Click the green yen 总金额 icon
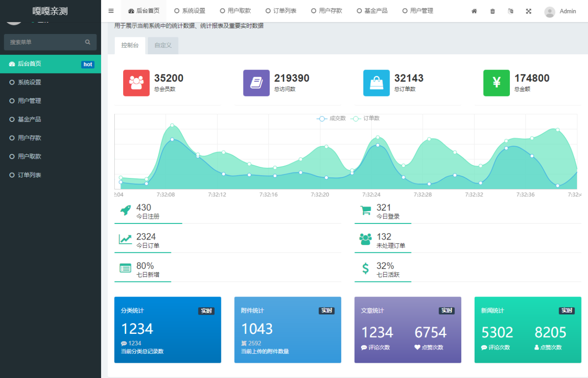588x378 pixels. [x=497, y=83]
